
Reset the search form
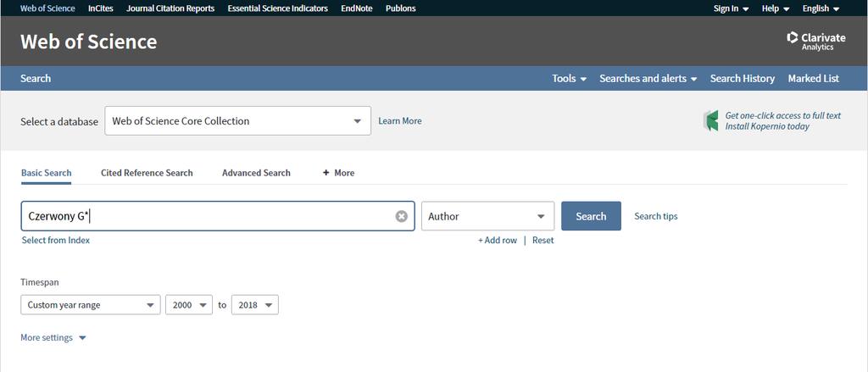(x=543, y=241)
